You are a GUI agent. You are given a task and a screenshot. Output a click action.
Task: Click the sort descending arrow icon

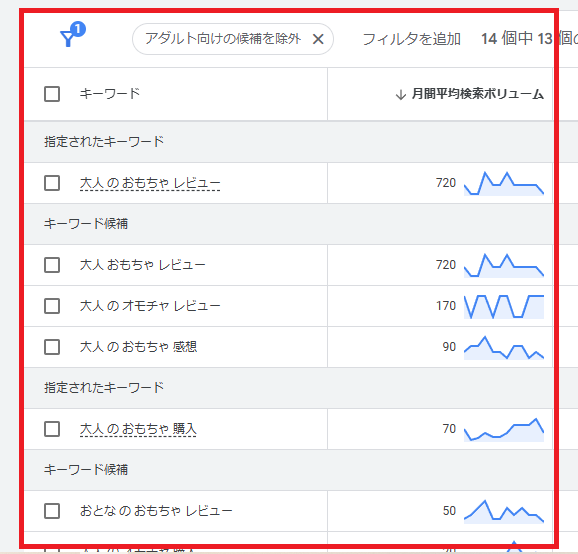401,95
